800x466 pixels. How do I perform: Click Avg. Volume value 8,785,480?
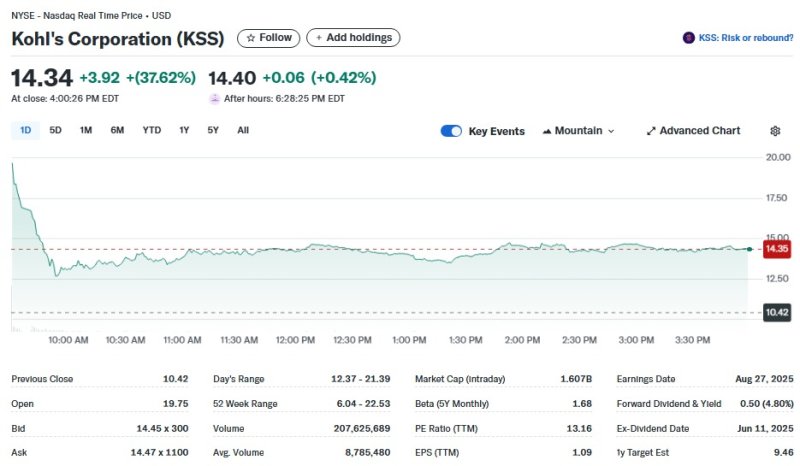(x=367, y=453)
